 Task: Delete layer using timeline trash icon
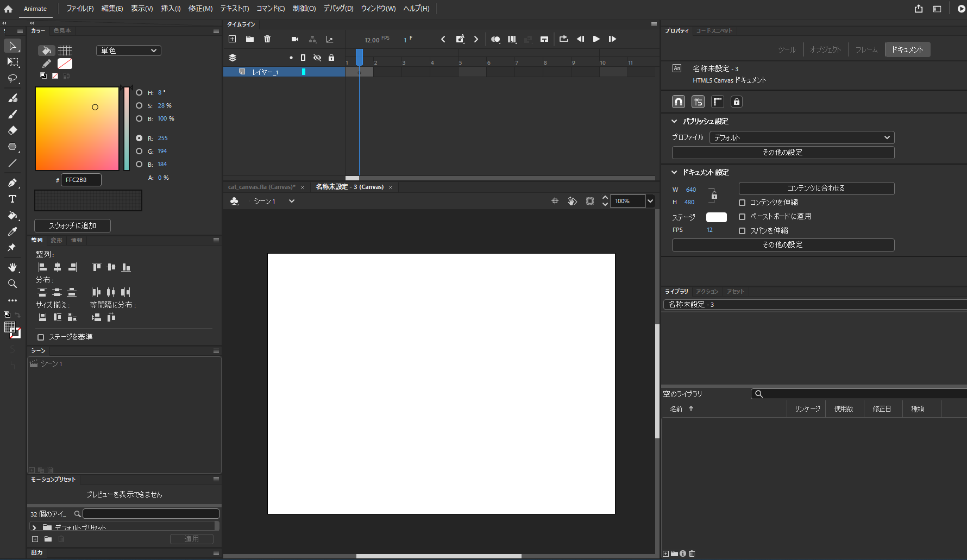click(267, 39)
